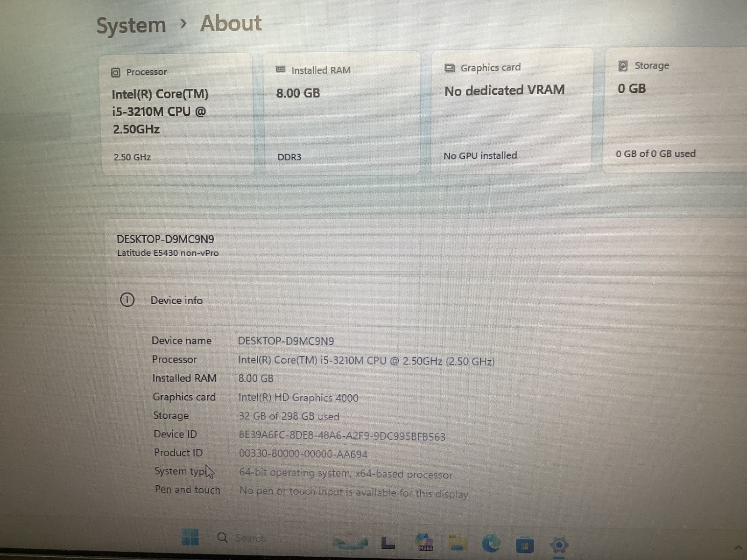Click the '2.50 GHz' speed in Processor card
This screenshot has height=560, width=747.
(132, 157)
